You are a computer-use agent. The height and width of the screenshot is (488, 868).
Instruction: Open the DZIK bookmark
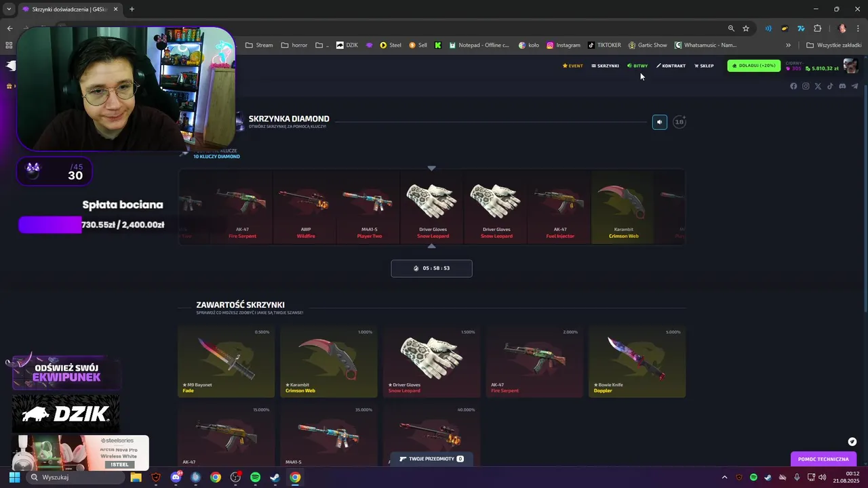point(347,45)
